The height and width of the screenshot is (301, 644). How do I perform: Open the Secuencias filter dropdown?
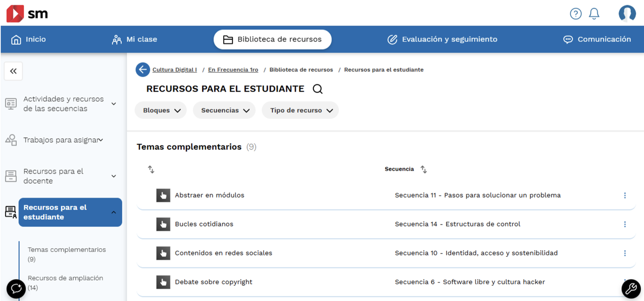[x=224, y=110]
